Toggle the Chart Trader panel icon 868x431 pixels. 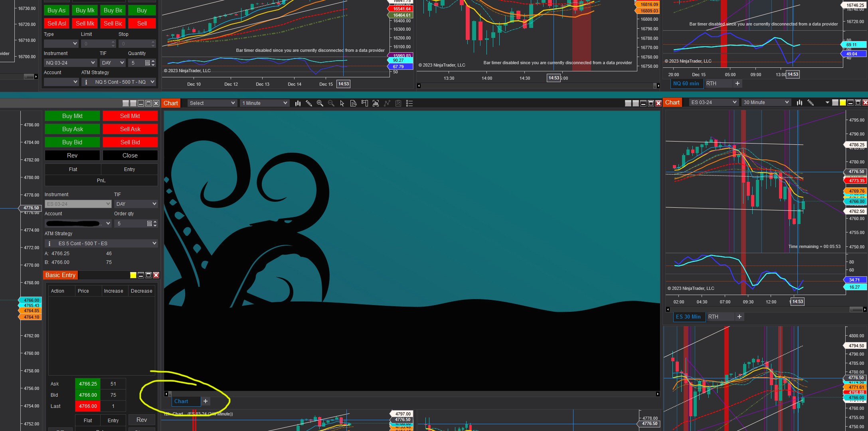click(x=364, y=103)
